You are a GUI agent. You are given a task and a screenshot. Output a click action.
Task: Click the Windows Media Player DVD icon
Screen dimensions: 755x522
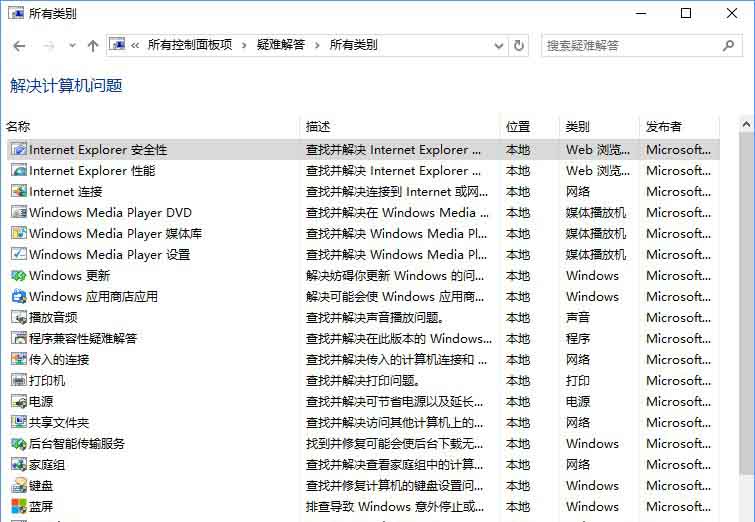(x=18, y=213)
